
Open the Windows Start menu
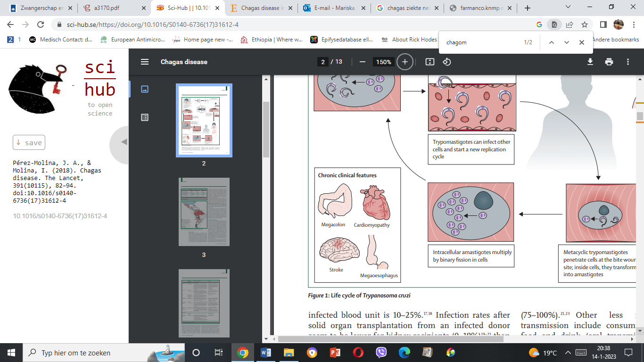click(x=11, y=353)
